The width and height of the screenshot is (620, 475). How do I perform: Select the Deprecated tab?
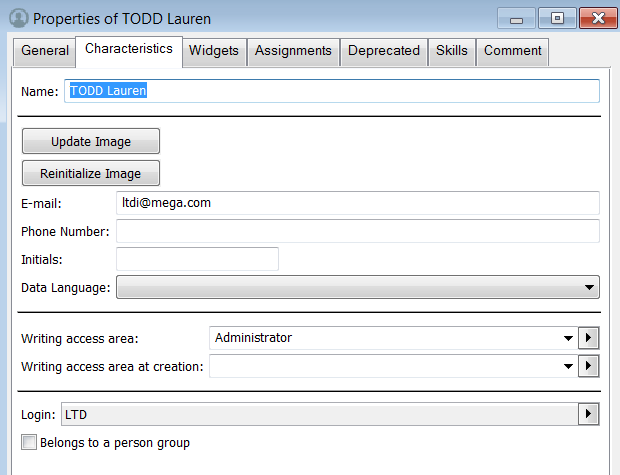383,51
